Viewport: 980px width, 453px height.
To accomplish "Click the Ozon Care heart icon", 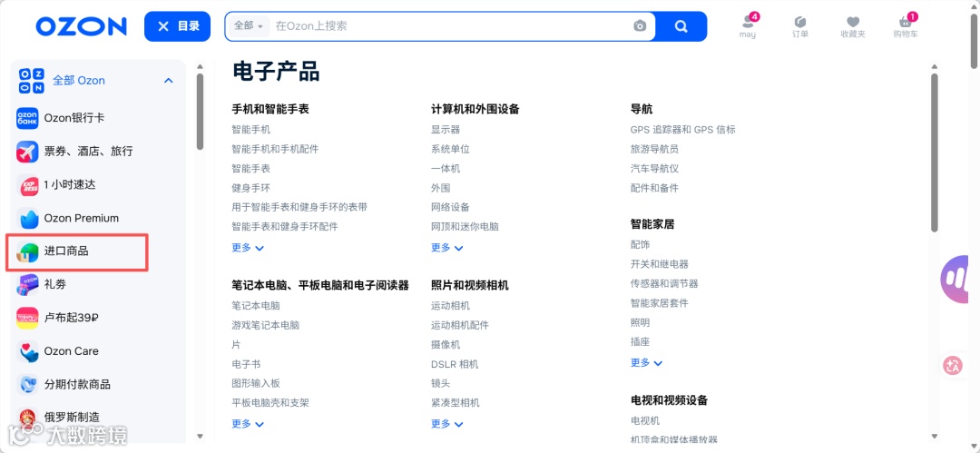I will [27, 351].
